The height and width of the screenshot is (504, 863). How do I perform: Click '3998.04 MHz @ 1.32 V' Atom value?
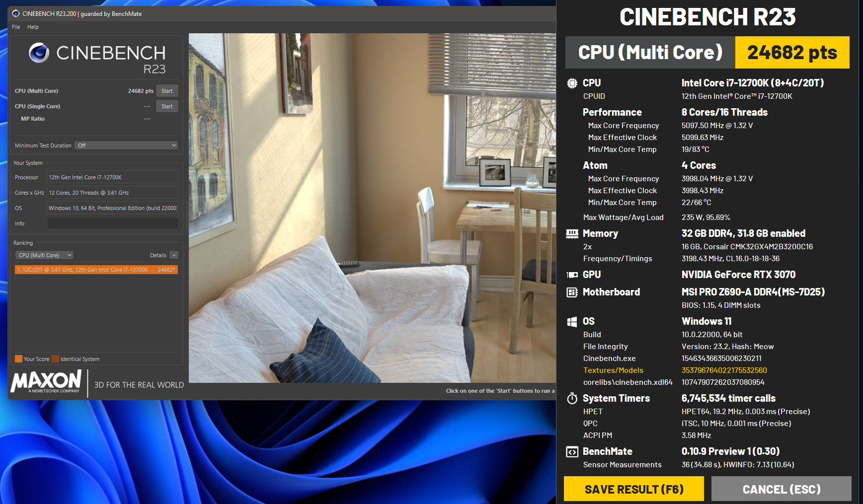tap(717, 179)
